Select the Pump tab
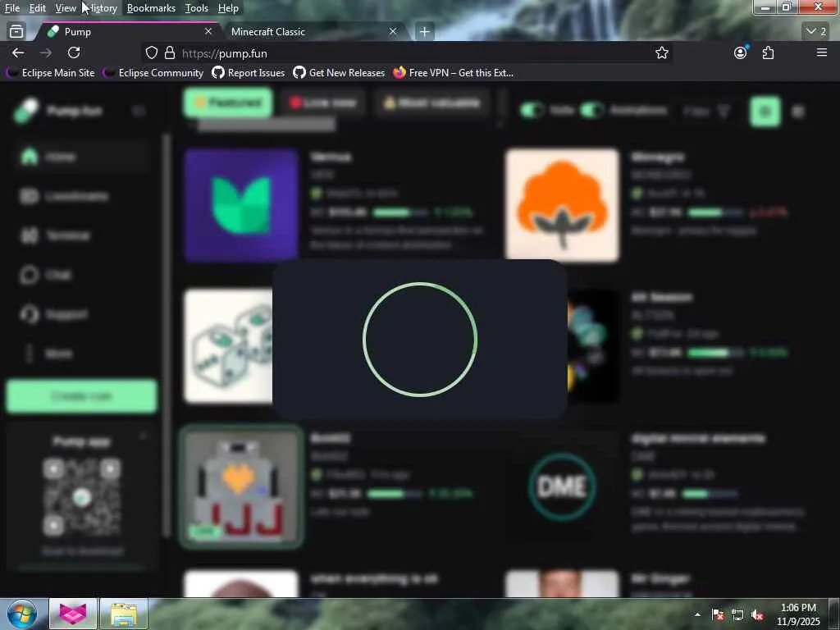 [129, 32]
